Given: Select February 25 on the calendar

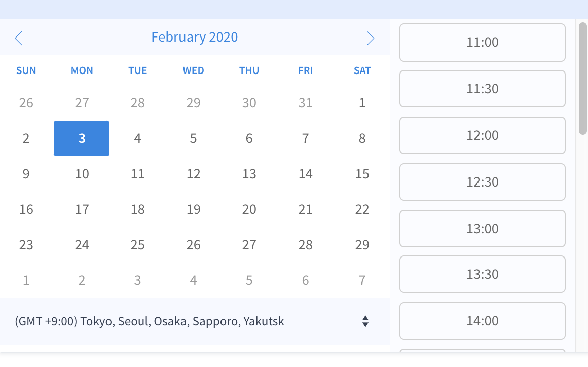Looking at the screenshot, I should [x=137, y=245].
